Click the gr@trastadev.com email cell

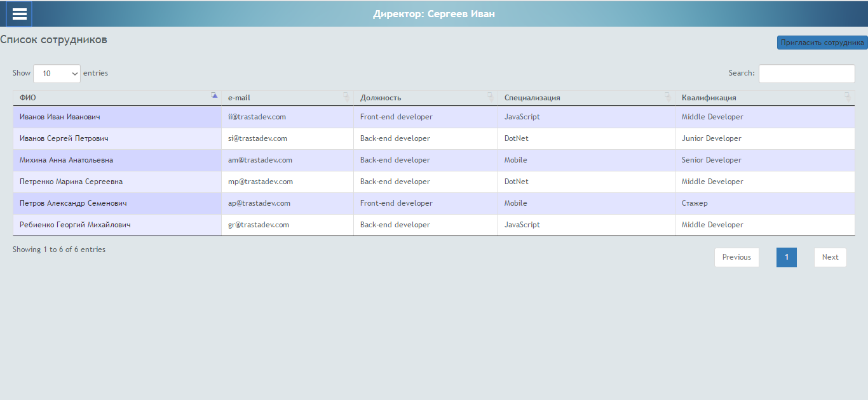click(x=259, y=225)
